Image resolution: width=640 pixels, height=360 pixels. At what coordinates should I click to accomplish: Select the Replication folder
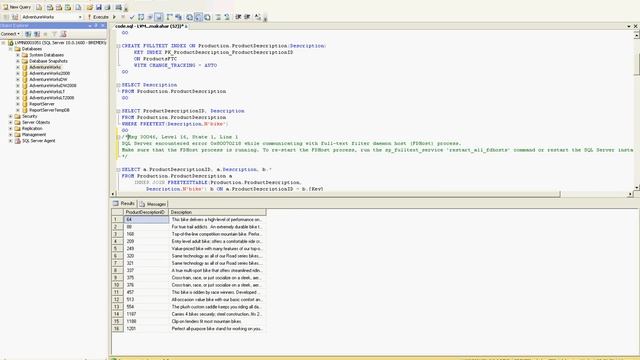(32, 129)
